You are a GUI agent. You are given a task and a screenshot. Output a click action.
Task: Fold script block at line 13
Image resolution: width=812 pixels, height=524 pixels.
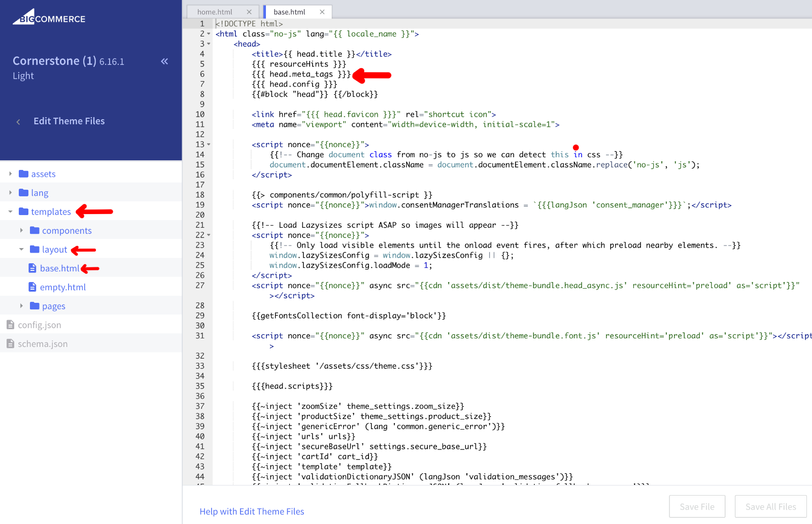pos(209,145)
